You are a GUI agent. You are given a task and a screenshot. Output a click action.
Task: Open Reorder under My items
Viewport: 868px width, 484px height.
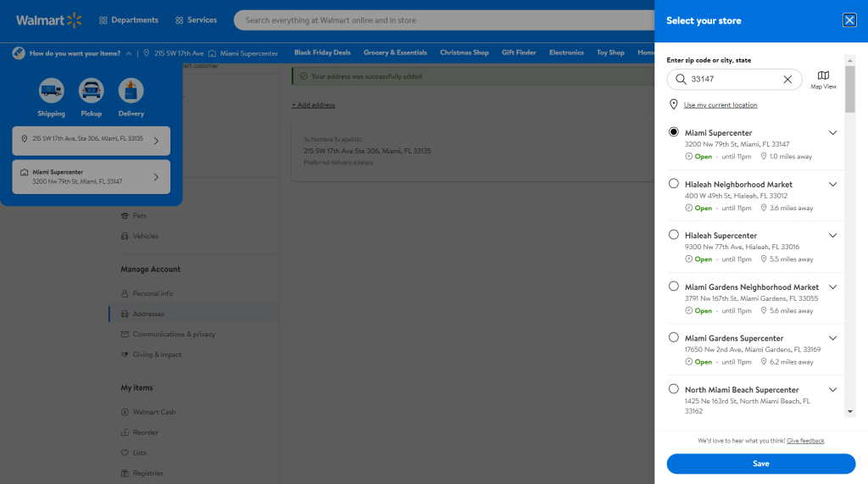[x=145, y=432]
